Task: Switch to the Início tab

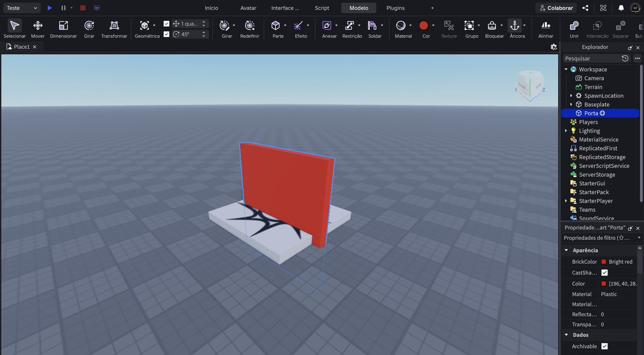Action: click(x=211, y=8)
